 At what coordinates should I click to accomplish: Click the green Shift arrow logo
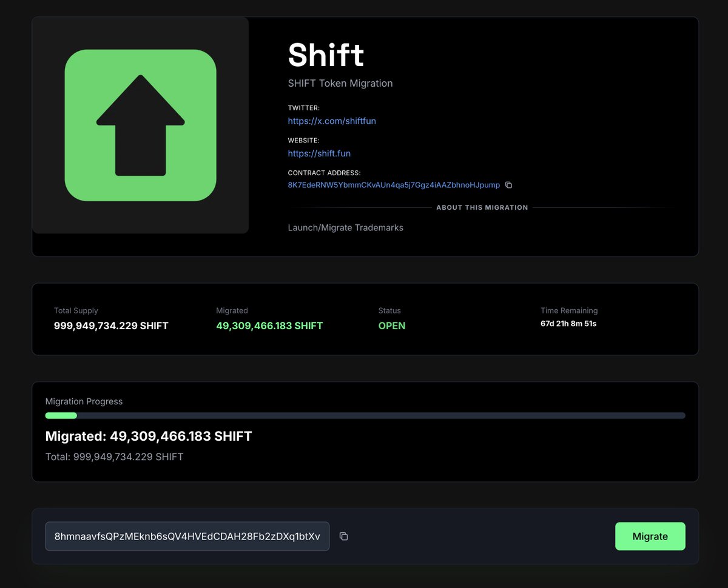pyautogui.click(x=140, y=125)
